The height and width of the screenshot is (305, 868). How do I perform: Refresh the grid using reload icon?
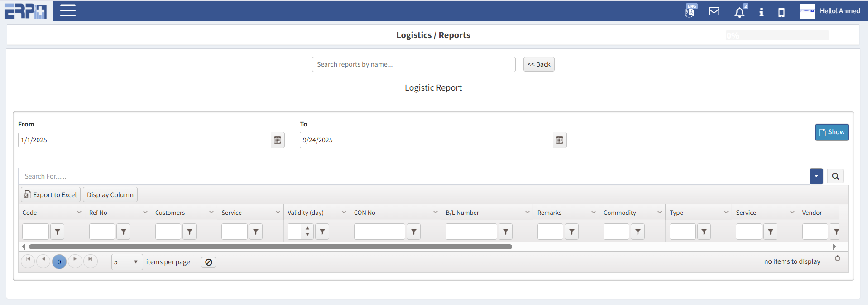[x=838, y=258]
